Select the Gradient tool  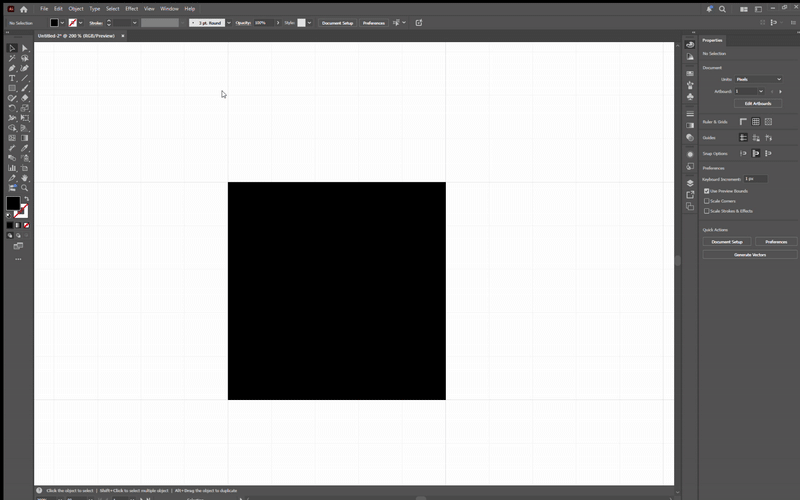[24, 138]
